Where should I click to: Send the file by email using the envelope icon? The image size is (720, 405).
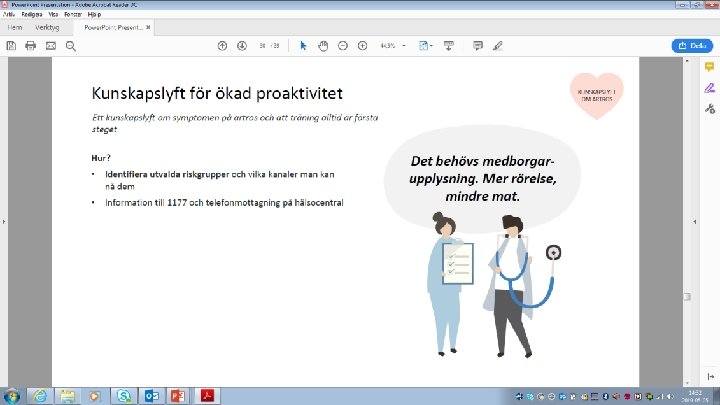[51, 45]
